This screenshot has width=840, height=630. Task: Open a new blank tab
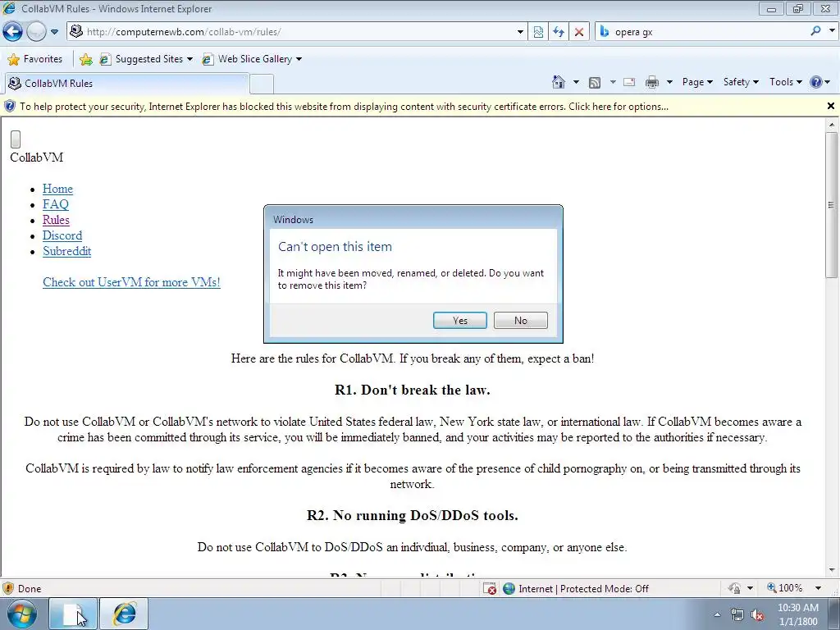262,84
